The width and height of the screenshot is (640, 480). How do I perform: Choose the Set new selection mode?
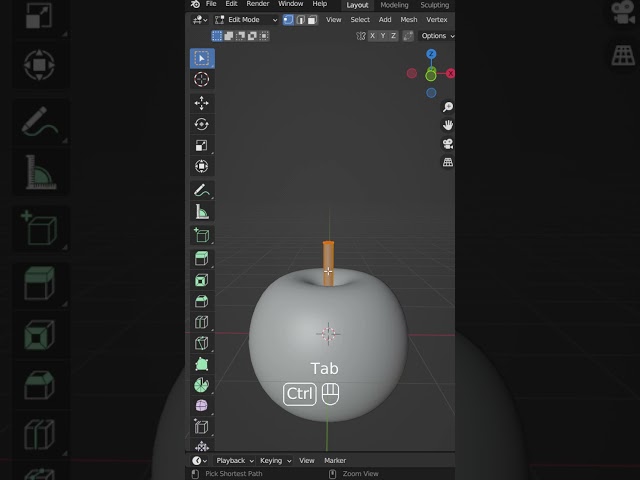tap(217, 36)
